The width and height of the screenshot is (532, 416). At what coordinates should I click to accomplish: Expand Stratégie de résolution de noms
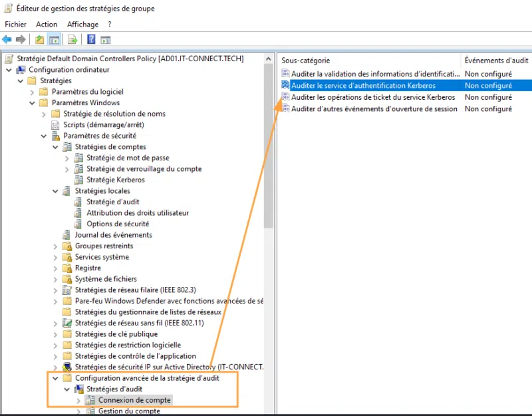(x=43, y=114)
